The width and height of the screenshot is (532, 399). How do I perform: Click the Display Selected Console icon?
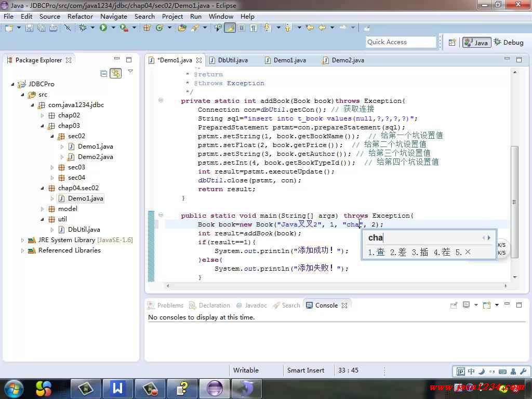point(467,305)
